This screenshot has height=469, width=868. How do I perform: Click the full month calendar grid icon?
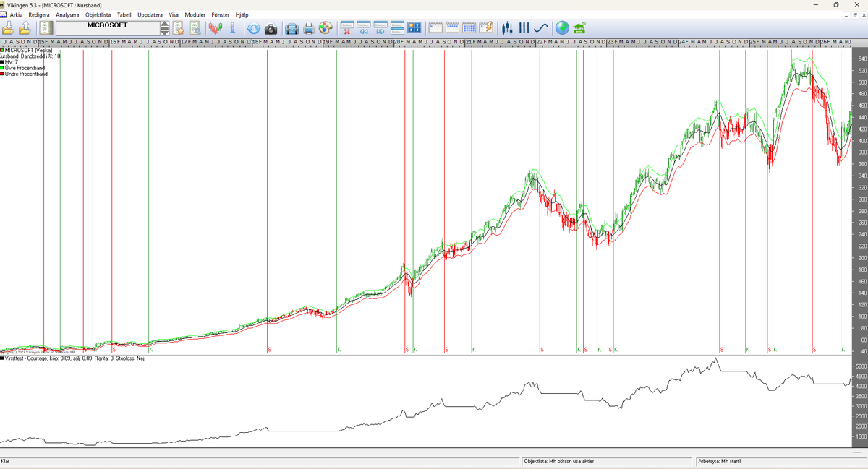point(469,28)
